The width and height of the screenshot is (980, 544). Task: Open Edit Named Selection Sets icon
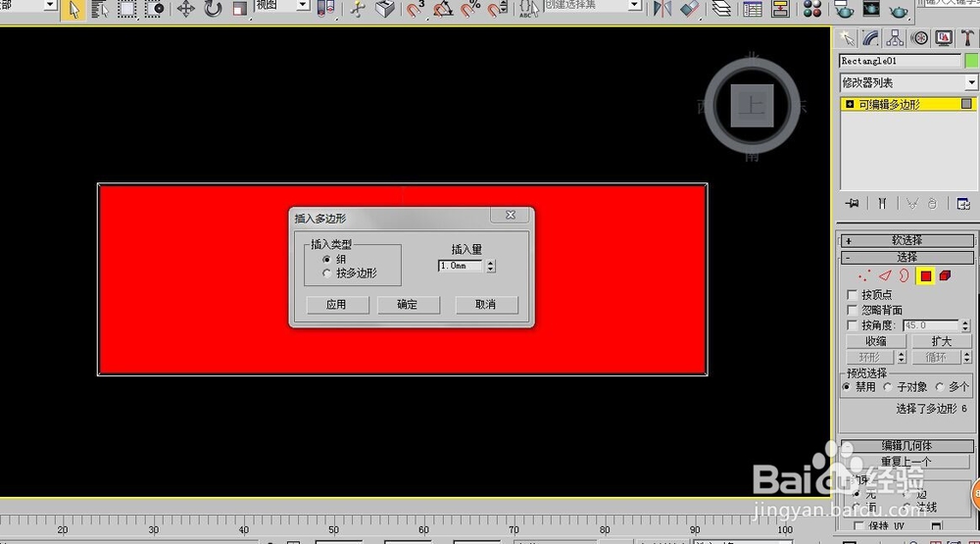[x=529, y=10]
